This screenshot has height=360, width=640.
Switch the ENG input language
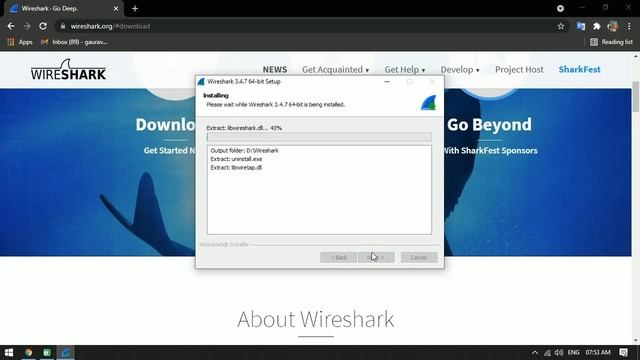click(573, 352)
